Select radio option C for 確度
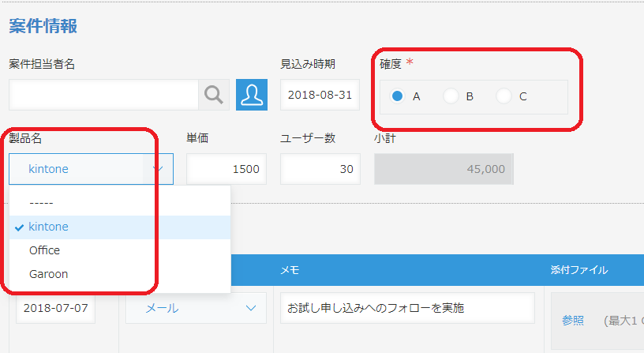The image size is (644, 353). pos(504,96)
